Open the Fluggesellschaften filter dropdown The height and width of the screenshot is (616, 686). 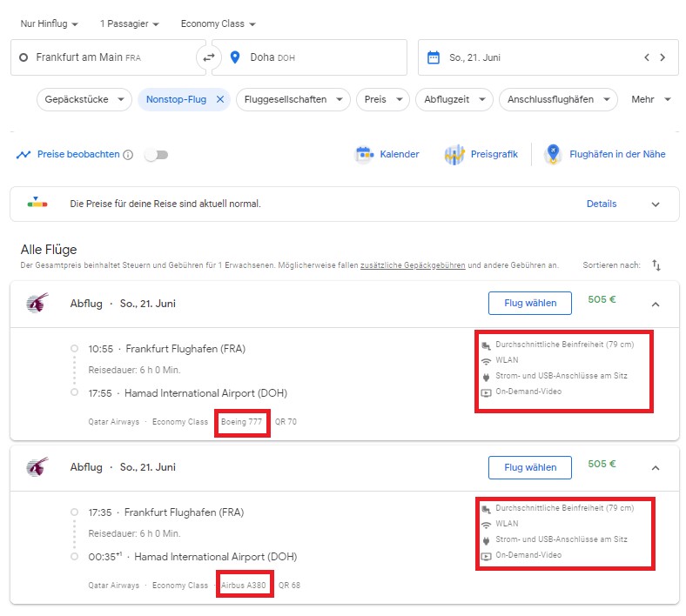click(293, 99)
